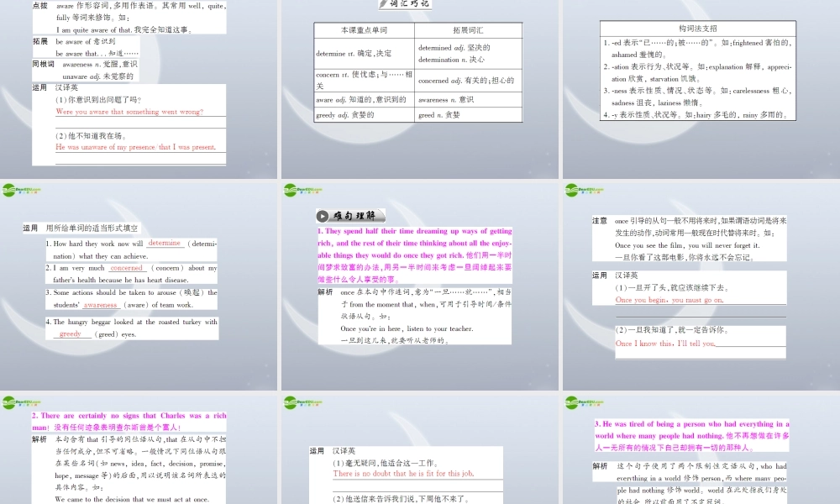The width and height of the screenshot is (840, 504).
Task: Click the prompt '(1)毫无疑问,他适合这一工作。'
Action: [x=386, y=463]
